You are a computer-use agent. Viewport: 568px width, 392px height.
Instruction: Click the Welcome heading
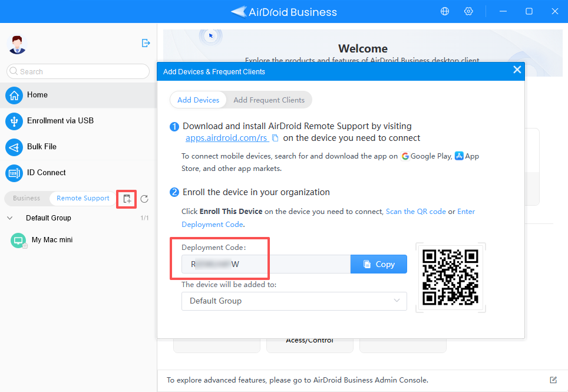click(362, 48)
